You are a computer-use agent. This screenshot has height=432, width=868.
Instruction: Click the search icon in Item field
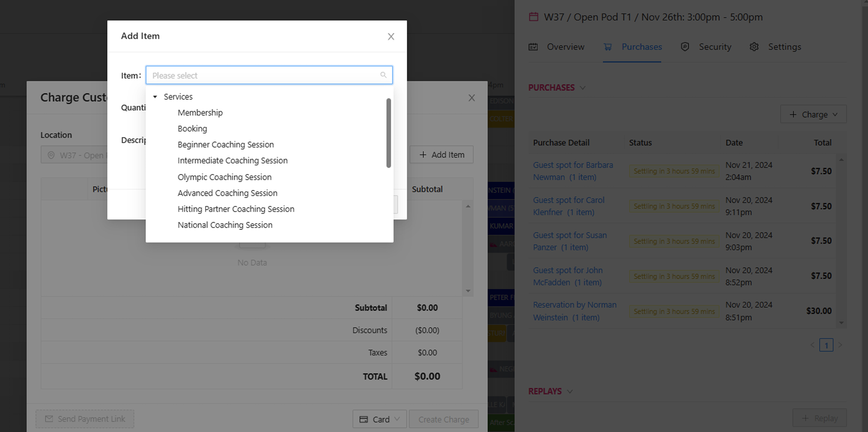[x=383, y=75]
